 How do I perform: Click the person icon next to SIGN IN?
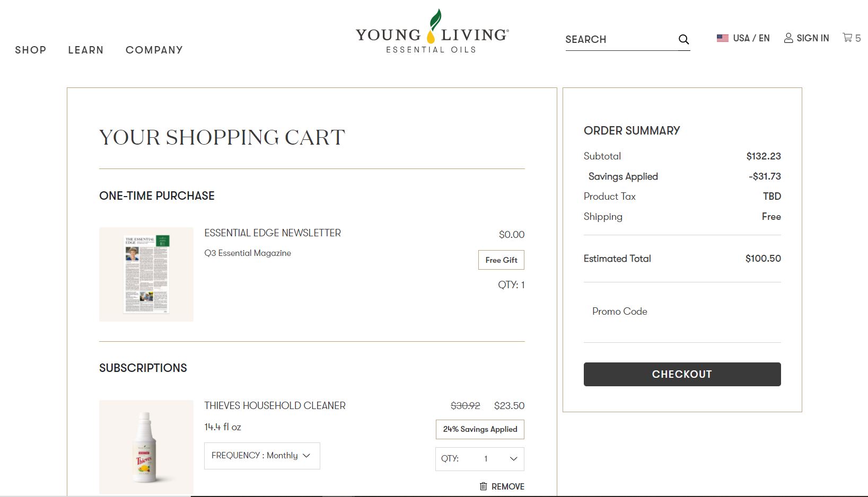(x=788, y=38)
